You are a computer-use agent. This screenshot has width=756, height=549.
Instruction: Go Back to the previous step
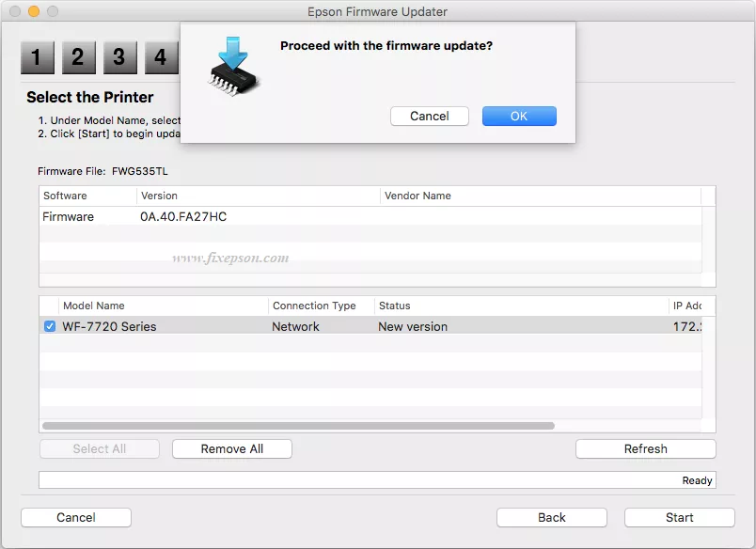pyautogui.click(x=552, y=518)
